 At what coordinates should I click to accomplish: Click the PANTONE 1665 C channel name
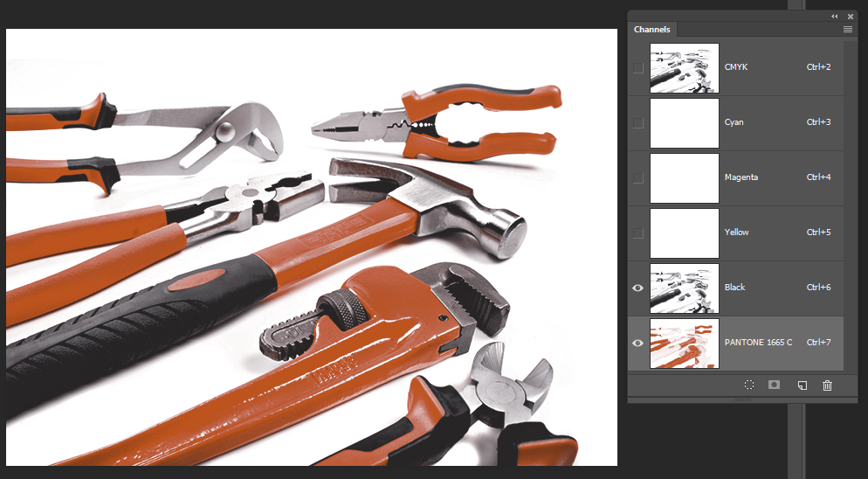coord(758,342)
